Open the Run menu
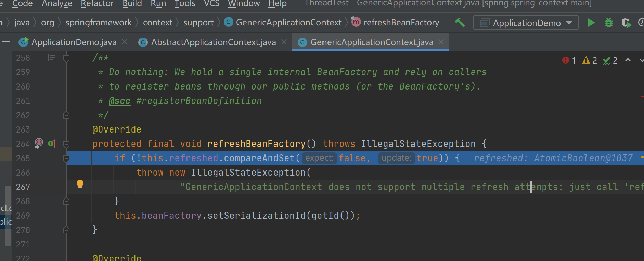This screenshot has height=261, width=644. [158, 3]
